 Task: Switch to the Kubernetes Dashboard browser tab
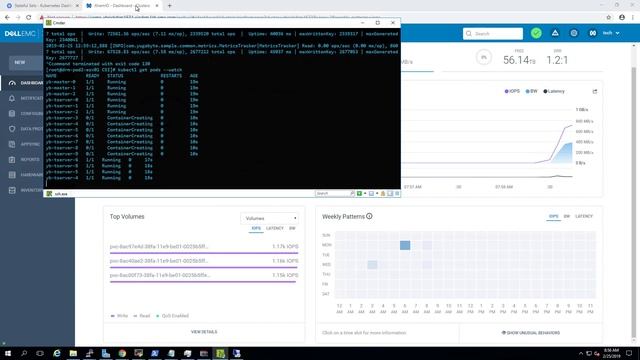coord(42,6)
